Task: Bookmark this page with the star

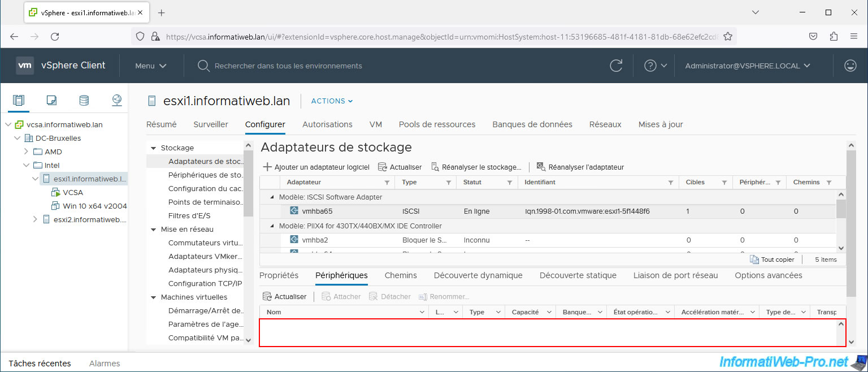Action: pos(728,36)
